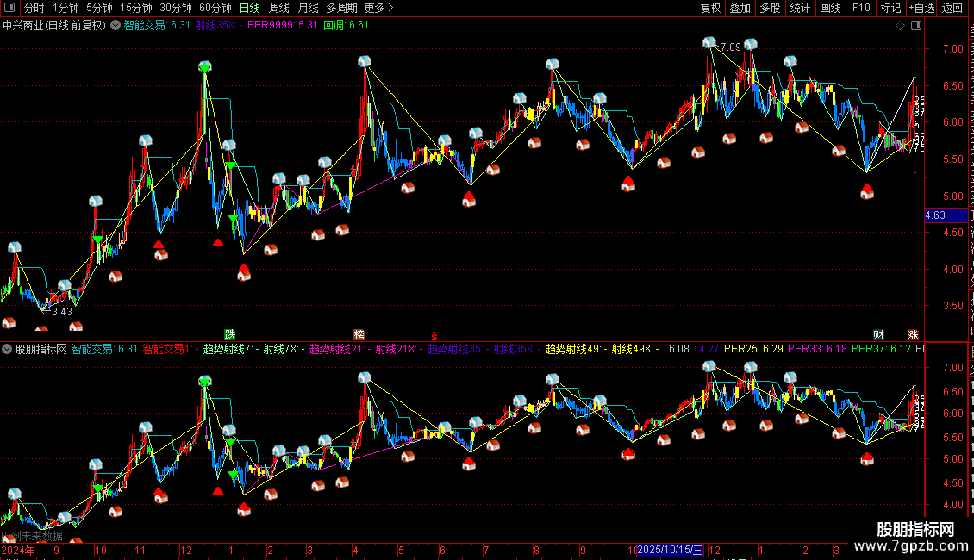Click the 财 finance info marker
The height and width of the screenshot is (560, 974).
(878, 334)
